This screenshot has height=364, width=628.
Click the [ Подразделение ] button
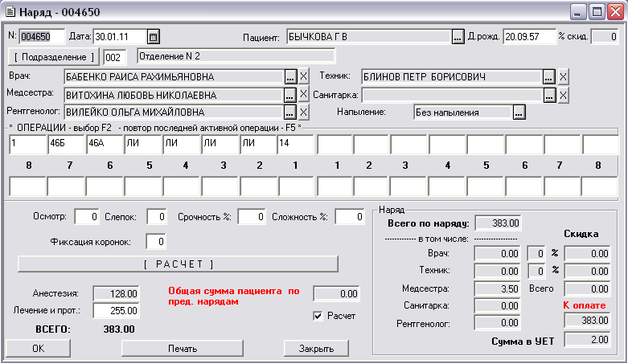(54, 57)
